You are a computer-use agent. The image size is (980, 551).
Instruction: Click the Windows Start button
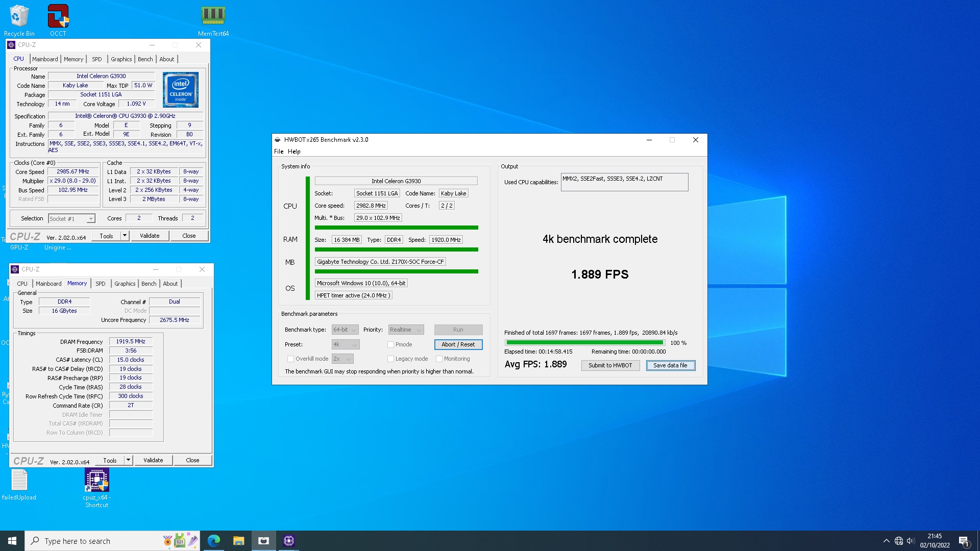(x=12, y=541)
